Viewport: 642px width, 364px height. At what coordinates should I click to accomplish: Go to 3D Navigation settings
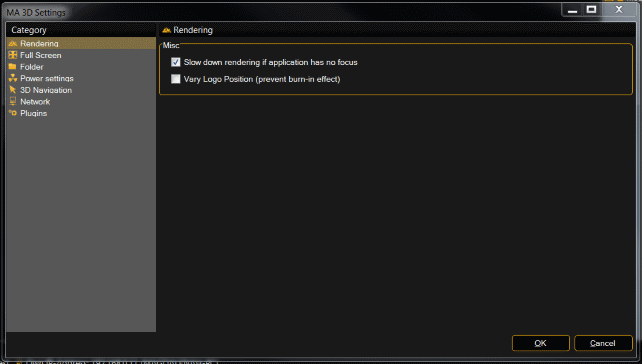46,90
